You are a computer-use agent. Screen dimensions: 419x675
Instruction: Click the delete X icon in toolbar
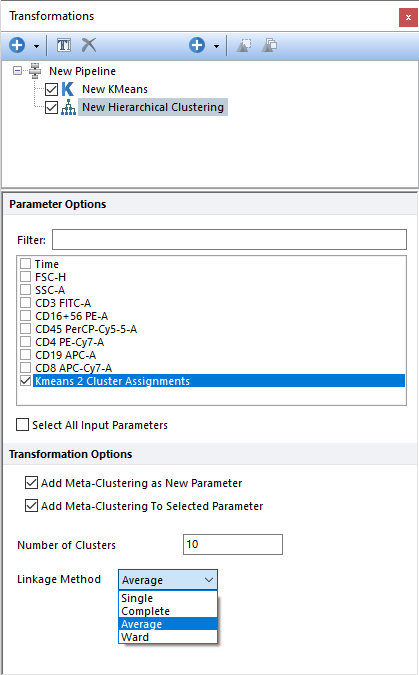(89, 45)
